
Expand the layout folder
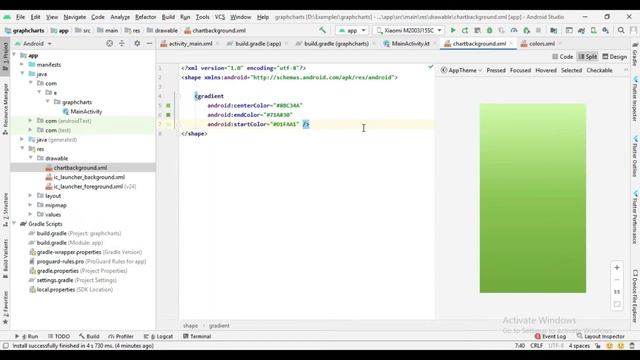pyautogui.click(x=30, y=196)
